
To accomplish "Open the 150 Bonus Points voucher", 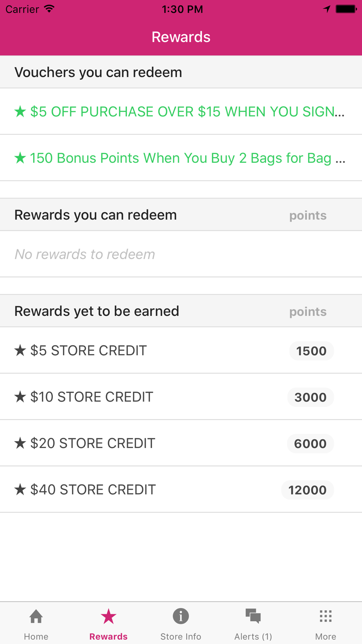I will point(181,158).
